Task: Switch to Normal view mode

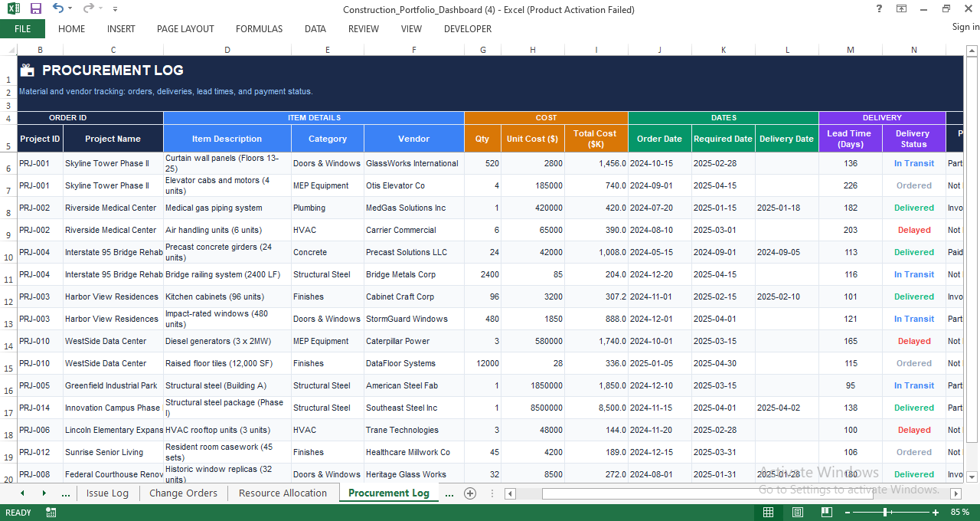Action: [x=768, y=513]
